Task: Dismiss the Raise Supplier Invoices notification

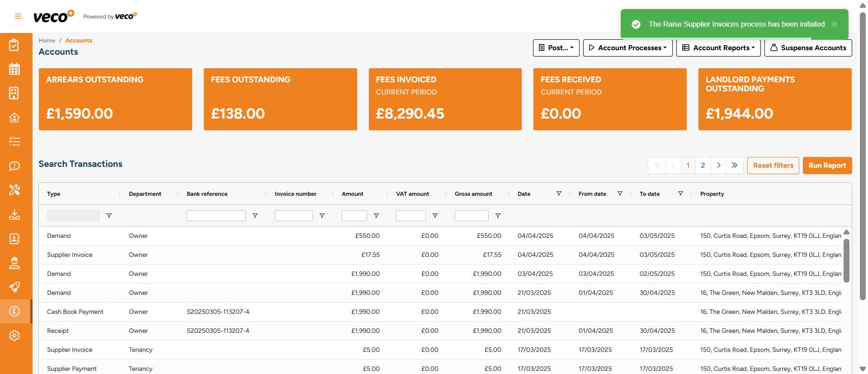Action: 835,24
